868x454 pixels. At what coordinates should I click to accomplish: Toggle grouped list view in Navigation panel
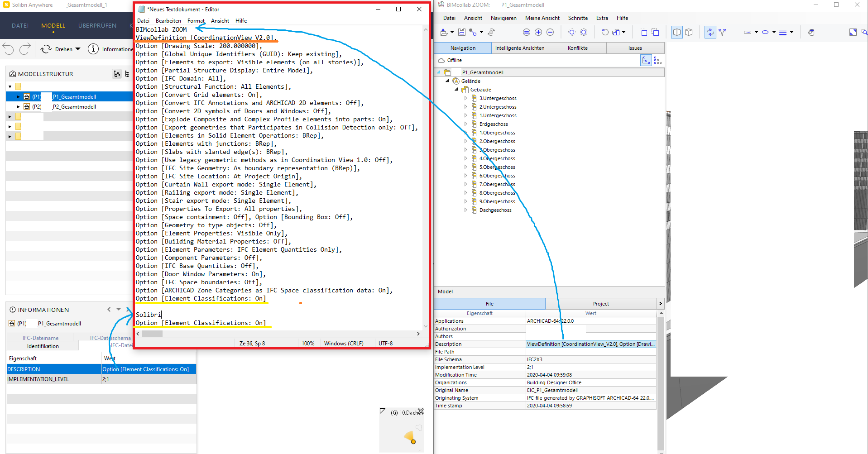coord(658,60)
